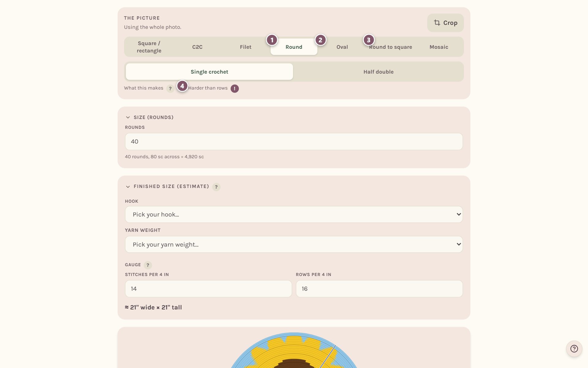Select the Mosaic pattern tab
This screenshot has width=588, height=368.
click(x=439, y=47)
